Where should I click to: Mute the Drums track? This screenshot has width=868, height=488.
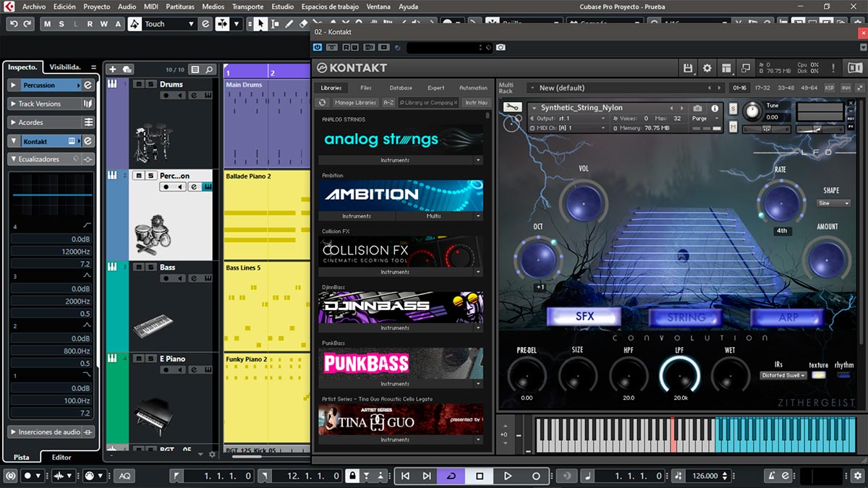(139, 84)
